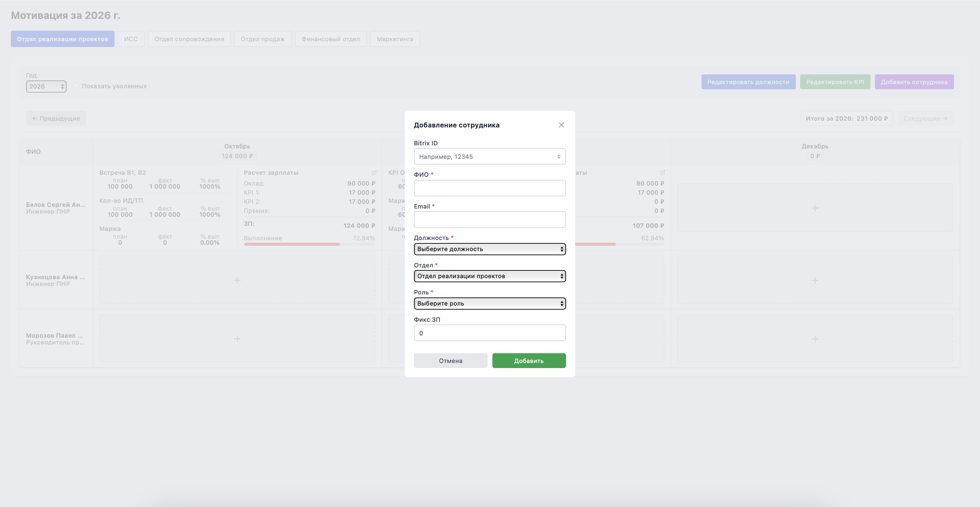Click the Кол-во ИД/ТП KPI label

point(121,200)
